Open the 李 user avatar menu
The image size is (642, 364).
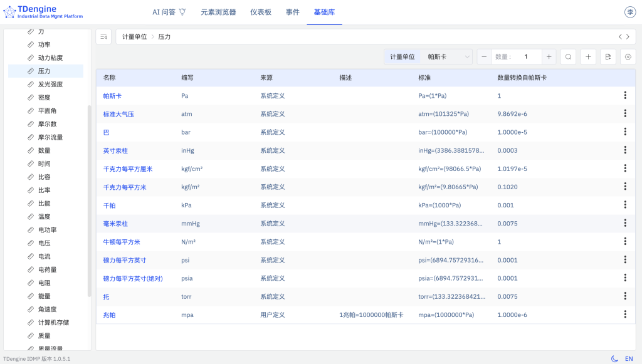pos(629,11)
